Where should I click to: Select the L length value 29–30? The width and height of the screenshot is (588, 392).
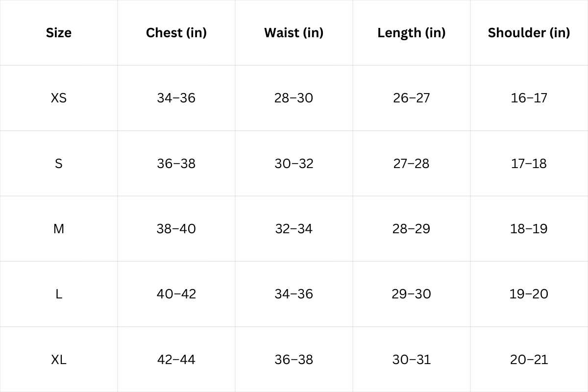click(x=412, y=294)
